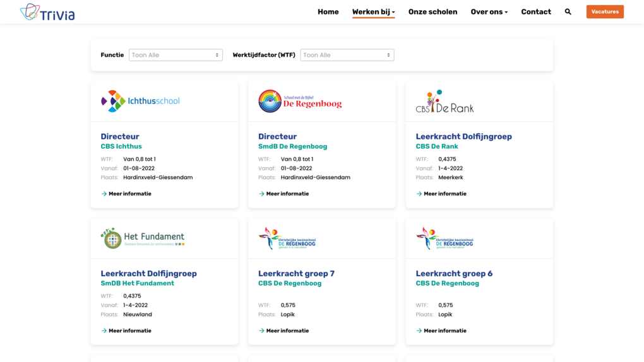Click the Trivia logo in the header
644x362 pixels.
(47, 12)
